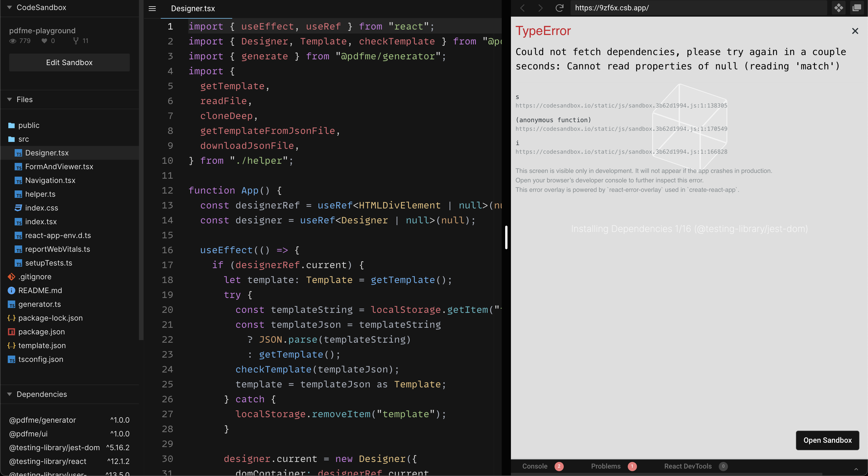Screen dimensions: 868x476
Task: Open package-lock.json file
Action: pyautogui.click(x=69, y=318)
